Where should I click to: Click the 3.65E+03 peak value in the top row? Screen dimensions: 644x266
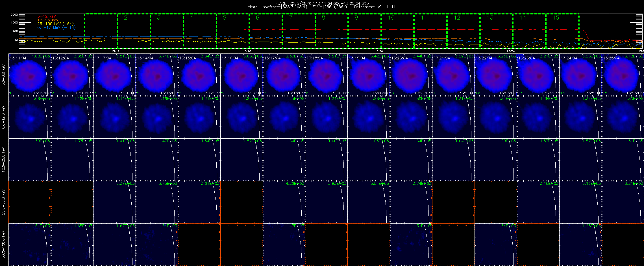pyautogui.click(x=83, y=56)
